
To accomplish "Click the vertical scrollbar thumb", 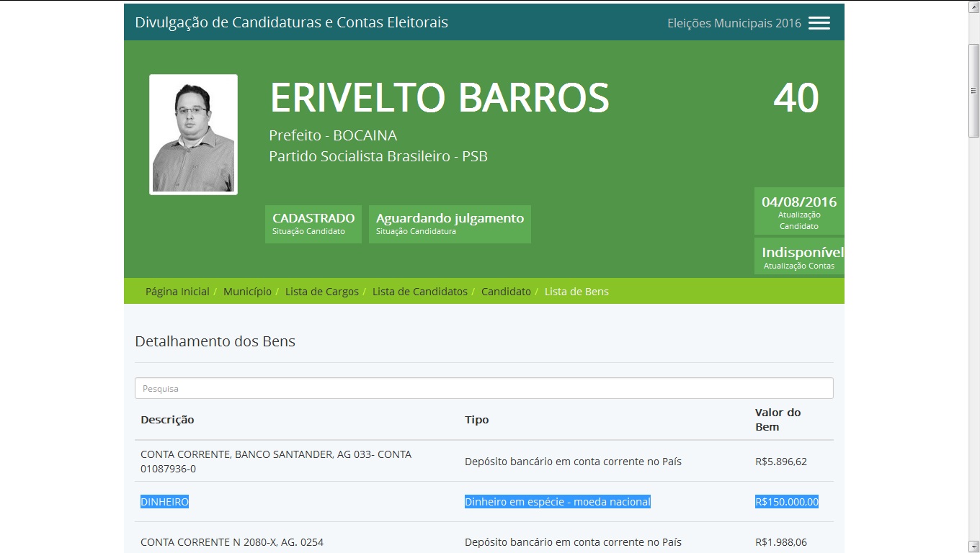I will (974, 91).
